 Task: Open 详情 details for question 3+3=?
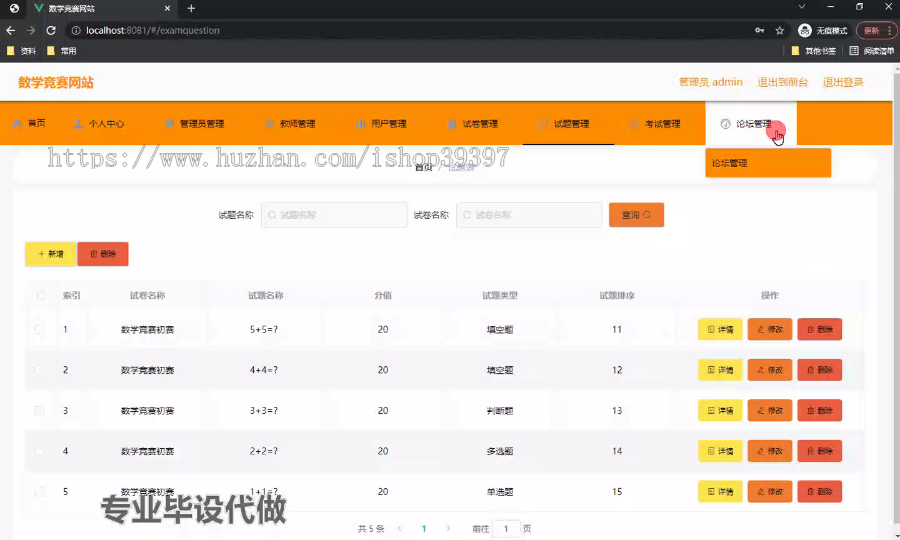tap(720, 411)
